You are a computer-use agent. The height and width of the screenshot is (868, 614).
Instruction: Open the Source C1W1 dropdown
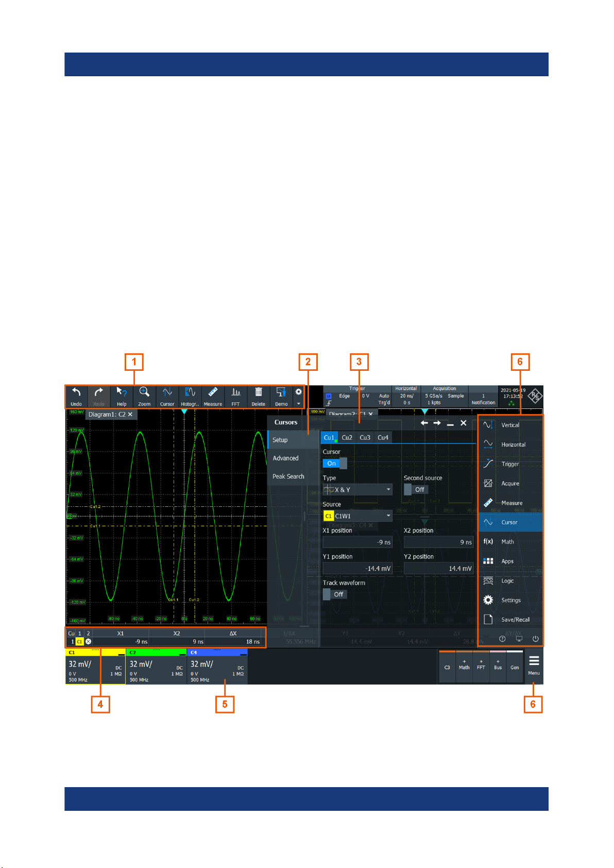(x=357, y=516)
